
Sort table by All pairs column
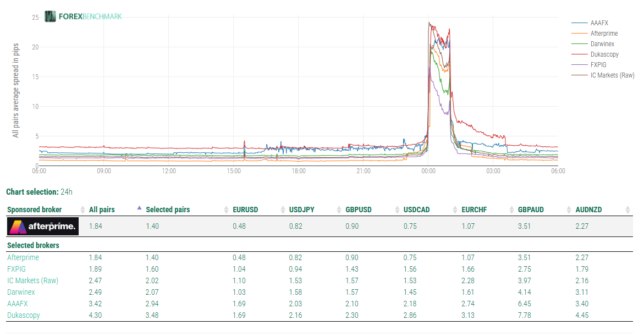pos(102,210)
